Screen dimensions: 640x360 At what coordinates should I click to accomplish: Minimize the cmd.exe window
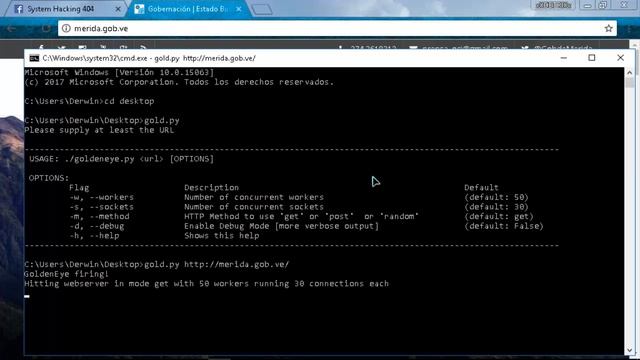tap(564, 58)
